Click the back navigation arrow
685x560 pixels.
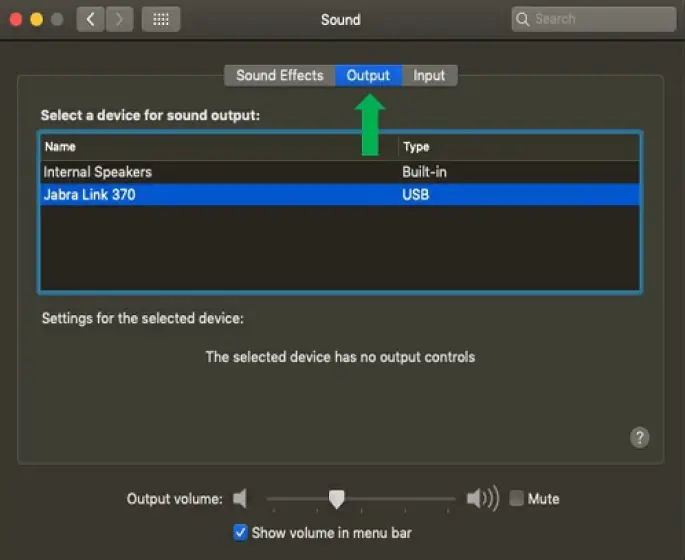point(90,19)
